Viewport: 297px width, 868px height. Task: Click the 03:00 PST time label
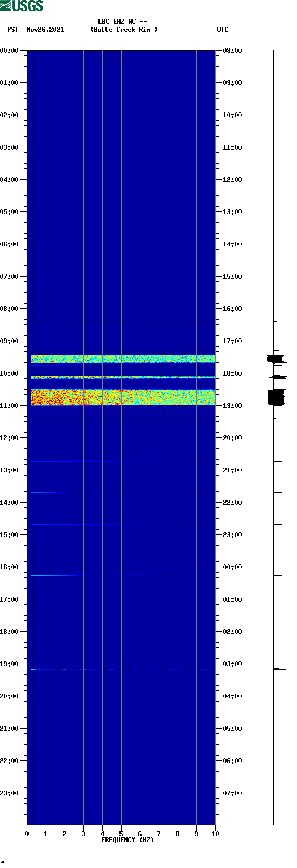point(9,147)
